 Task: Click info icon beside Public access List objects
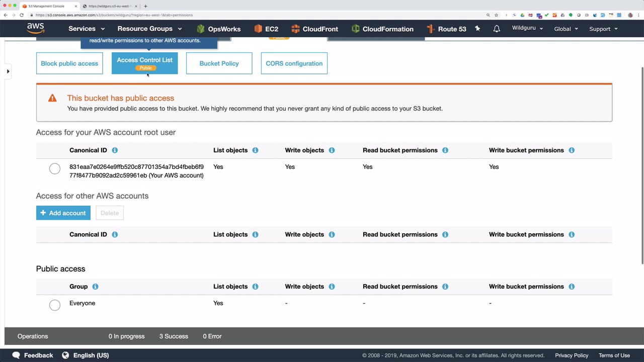[x=255, y=287]
